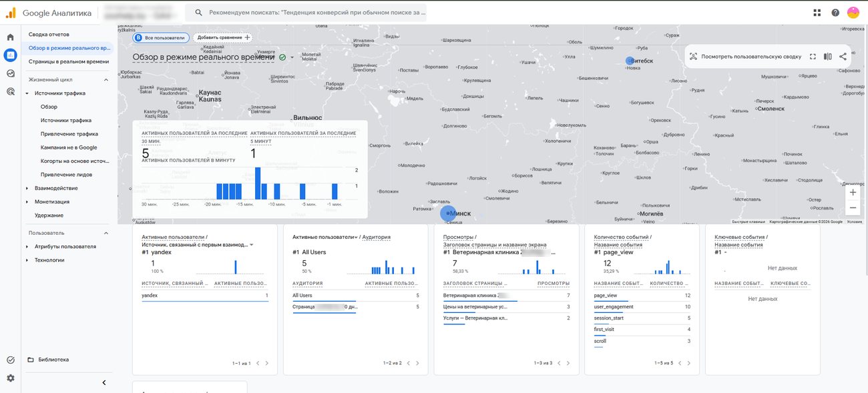Open the Explore icon in left rail
The image size is (868, 393).
pos(10,73)
